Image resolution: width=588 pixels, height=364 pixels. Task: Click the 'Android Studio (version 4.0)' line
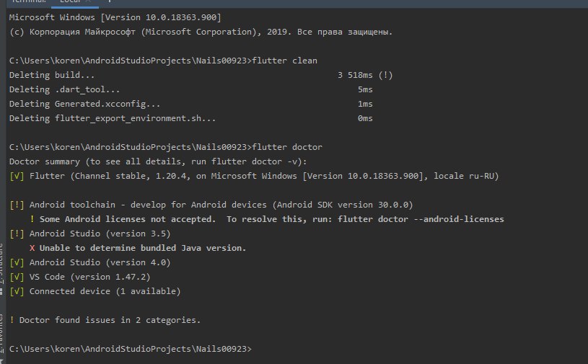pyautogui.click(x=90, y=262)
